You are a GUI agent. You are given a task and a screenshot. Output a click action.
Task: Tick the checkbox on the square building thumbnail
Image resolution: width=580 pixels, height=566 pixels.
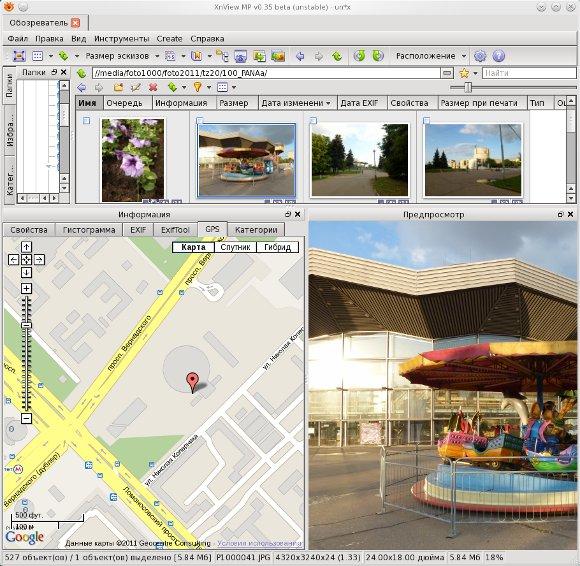coord(426,121)
